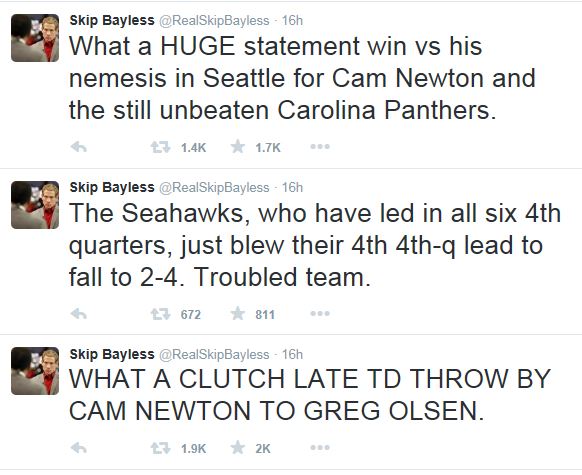Open the 16h timestamp on first tweet
Image resolution: width=582 pixels, height=475 pixels.
[x=292, y=20]
